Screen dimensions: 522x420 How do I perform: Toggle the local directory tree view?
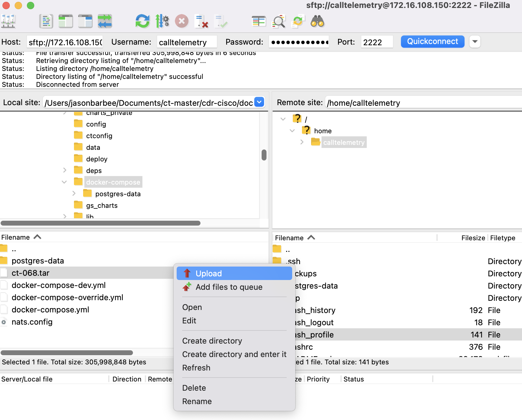pyautogui.click(x=65, y=21)
